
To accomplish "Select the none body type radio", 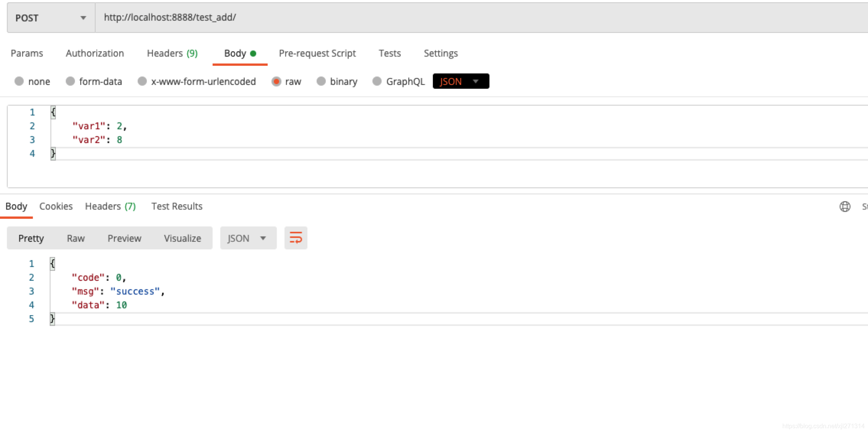I will click(19, 81).
